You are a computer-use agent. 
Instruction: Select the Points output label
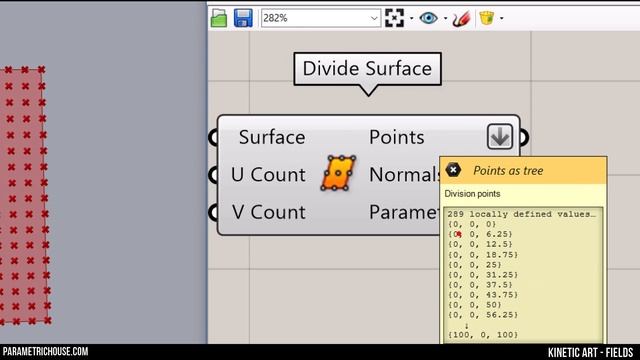[x=397, y=137]
